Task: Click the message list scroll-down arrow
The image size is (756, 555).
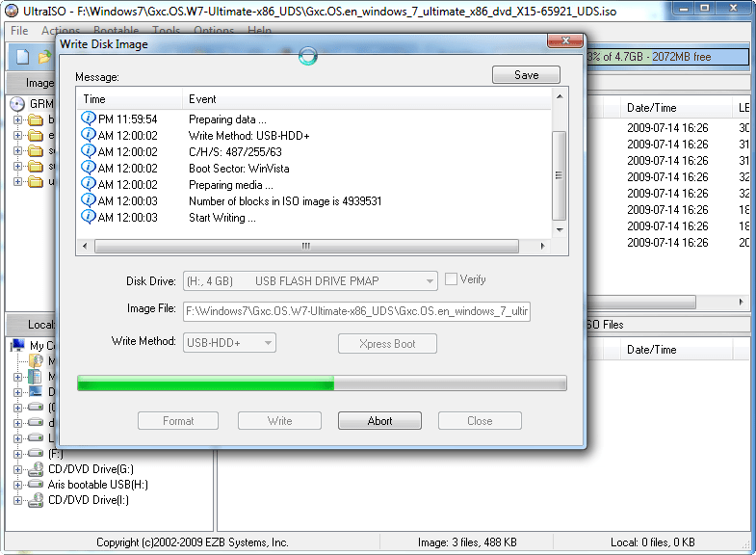Action: click(560, 230)
